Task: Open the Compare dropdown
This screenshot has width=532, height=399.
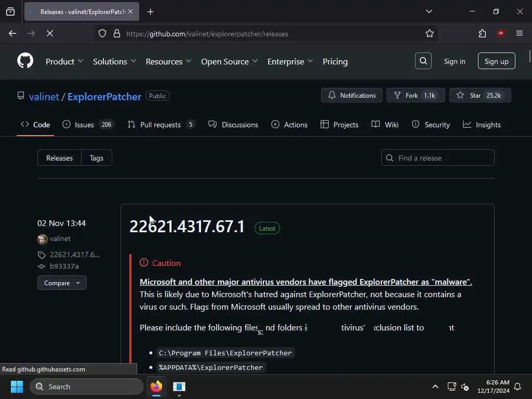Action: (62, 283)
